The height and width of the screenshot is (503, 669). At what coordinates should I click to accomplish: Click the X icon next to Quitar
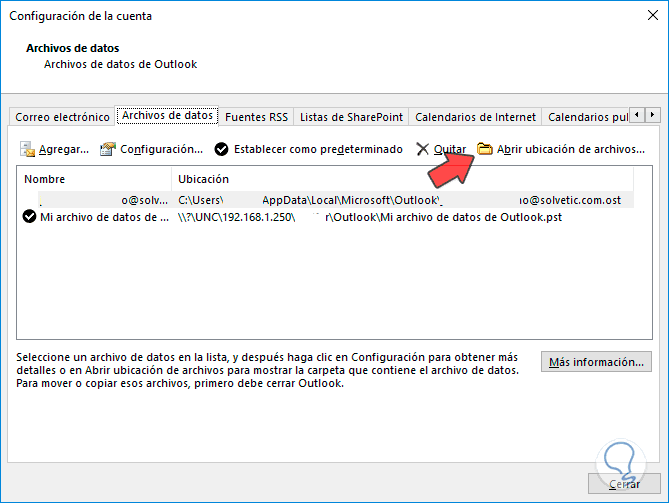click(422, 149)
